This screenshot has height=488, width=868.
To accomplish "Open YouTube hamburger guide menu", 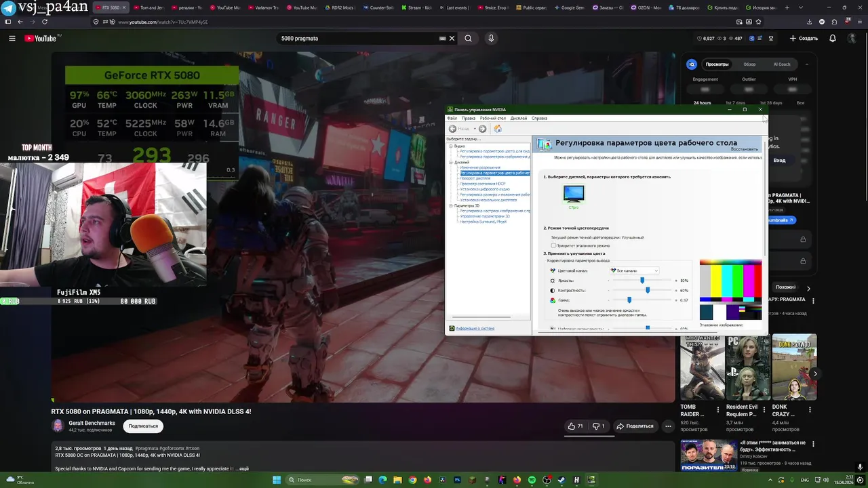I will (12, 39).
